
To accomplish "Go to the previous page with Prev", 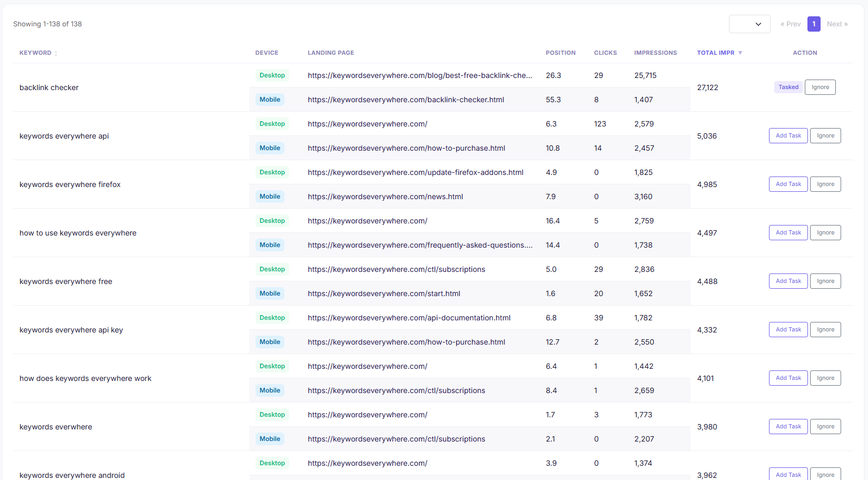I will coord(791,24).
